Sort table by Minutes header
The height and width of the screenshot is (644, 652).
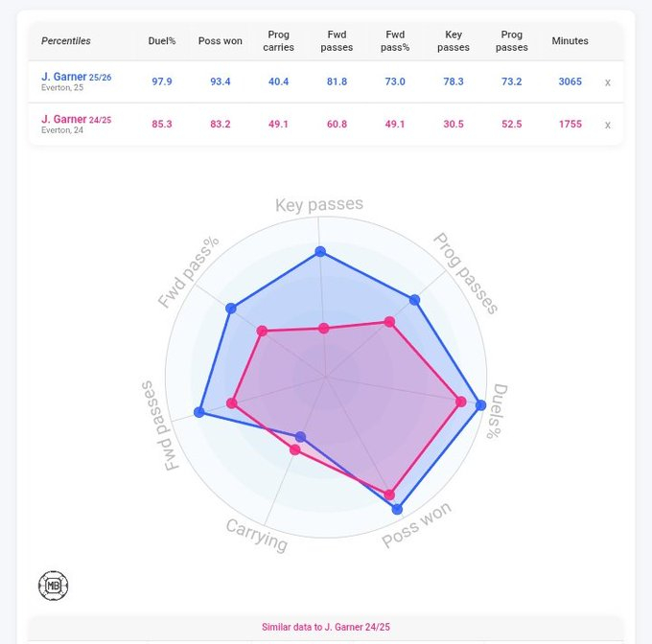pyautogui.click(x=570, y=41)
